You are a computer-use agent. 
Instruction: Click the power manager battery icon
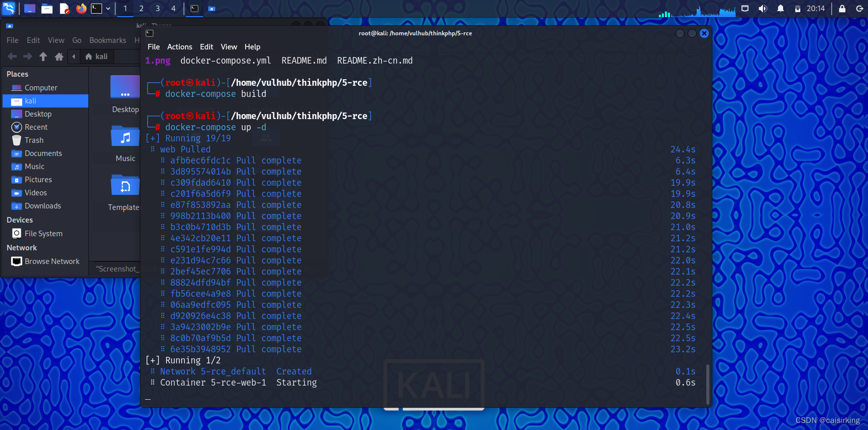798,9
